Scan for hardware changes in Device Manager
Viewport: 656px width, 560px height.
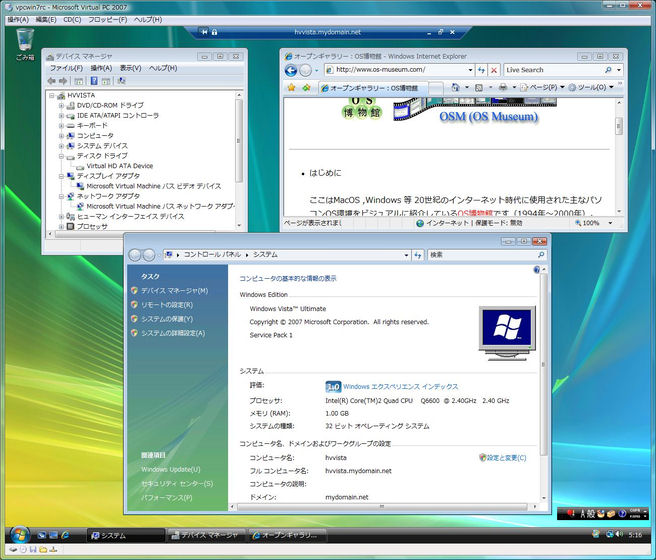[121, 81]
